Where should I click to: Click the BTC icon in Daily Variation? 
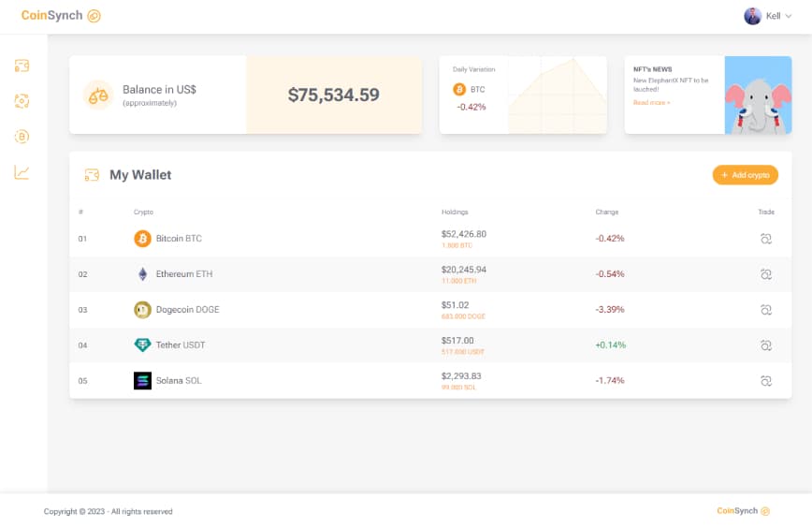pyautogui.click(x=459, y=89)
